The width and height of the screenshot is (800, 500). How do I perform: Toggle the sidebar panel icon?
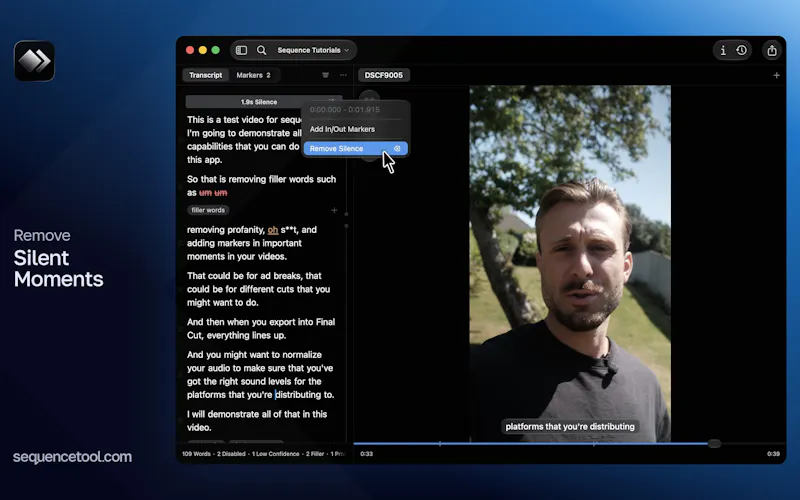tap(241, 50)
